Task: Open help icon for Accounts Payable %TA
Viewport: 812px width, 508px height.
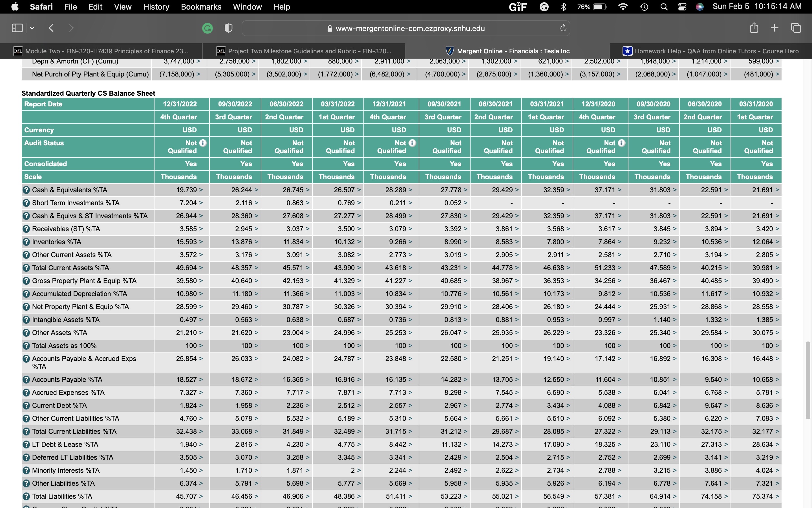Action: pyautogui.click(x=26, y=380)
